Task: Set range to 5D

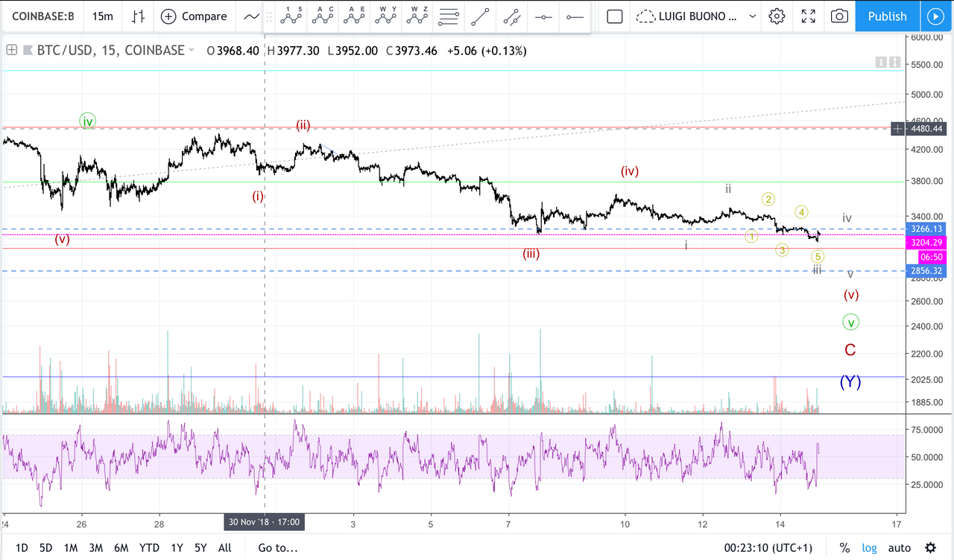Action: click(45, 548)
